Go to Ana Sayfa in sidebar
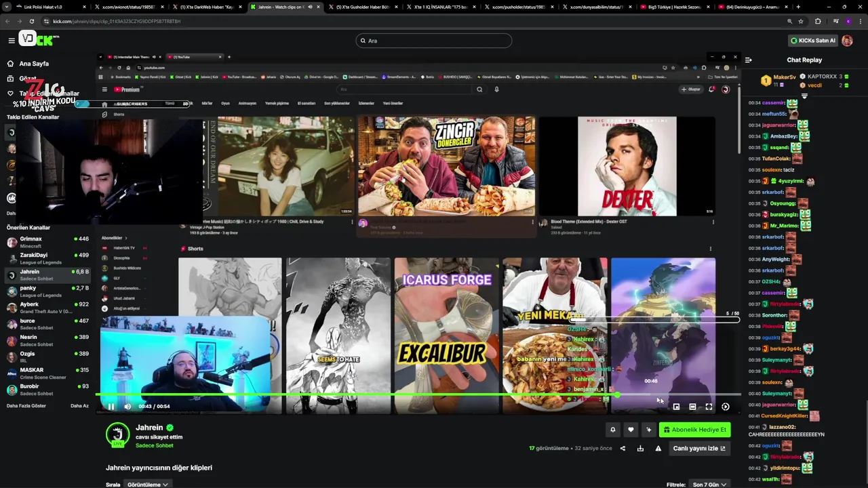This screenshot has width=868, height=488. click(x=33, y=64)
